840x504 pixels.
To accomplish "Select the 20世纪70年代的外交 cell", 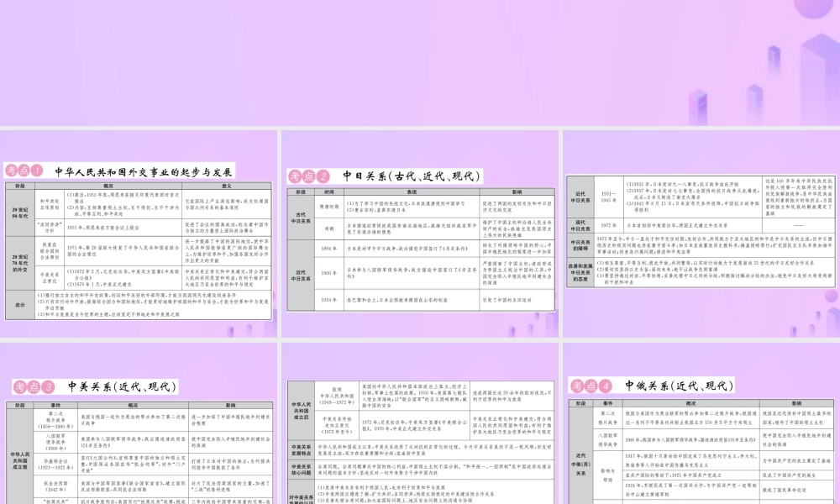I will pos(20,263).
